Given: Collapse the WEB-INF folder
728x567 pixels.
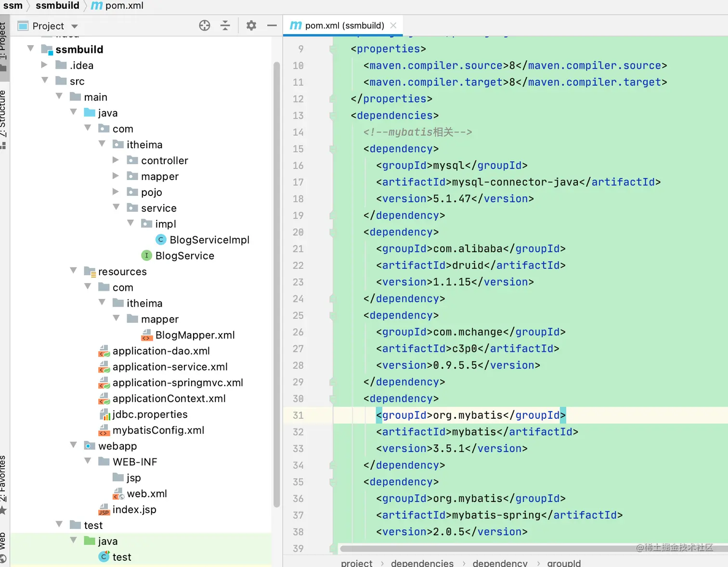Looking at the screenshot, I should [88, 461].
